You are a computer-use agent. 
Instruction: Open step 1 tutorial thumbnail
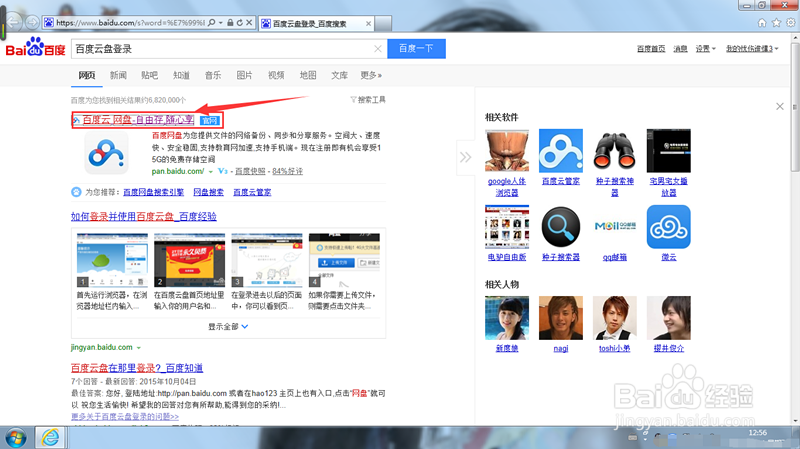(112, 260)
